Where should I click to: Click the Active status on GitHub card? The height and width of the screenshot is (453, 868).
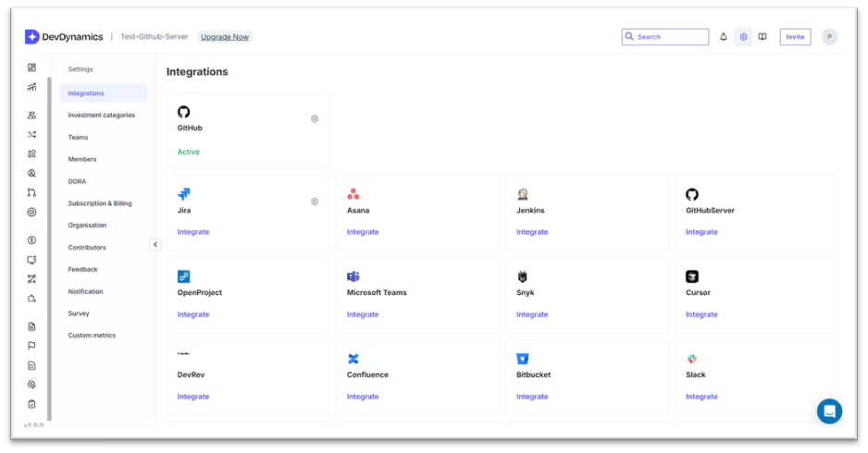pos(188,152)
